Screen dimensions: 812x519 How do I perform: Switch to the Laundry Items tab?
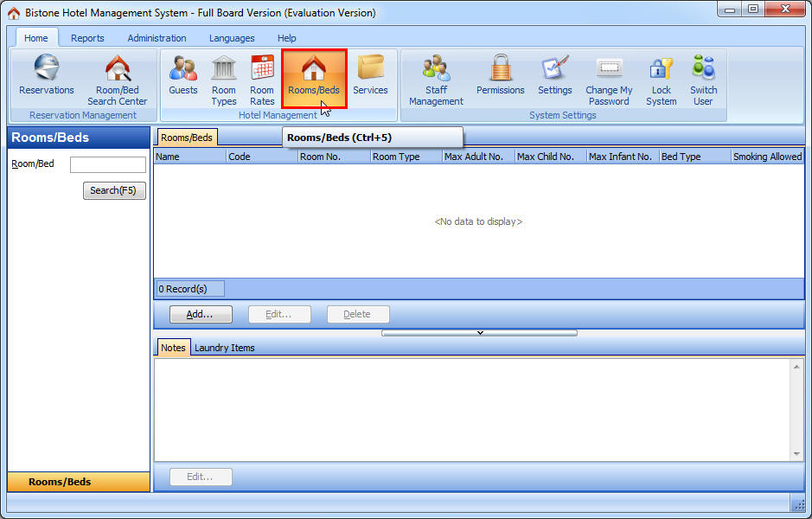[224, 348]
